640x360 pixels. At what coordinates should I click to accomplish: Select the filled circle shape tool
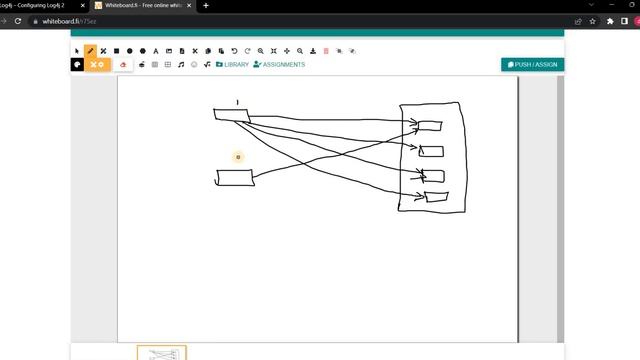click(129, 51)
